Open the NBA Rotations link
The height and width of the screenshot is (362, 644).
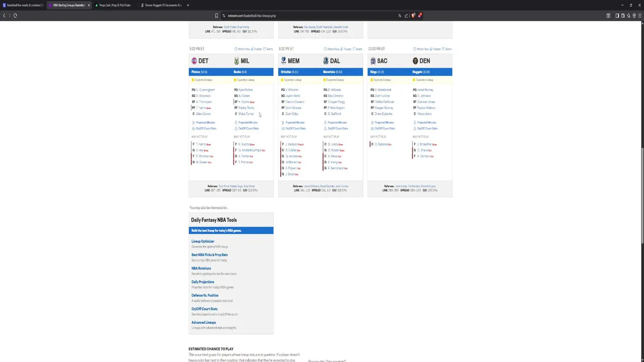pyautogui.click(x=201, y=268)
